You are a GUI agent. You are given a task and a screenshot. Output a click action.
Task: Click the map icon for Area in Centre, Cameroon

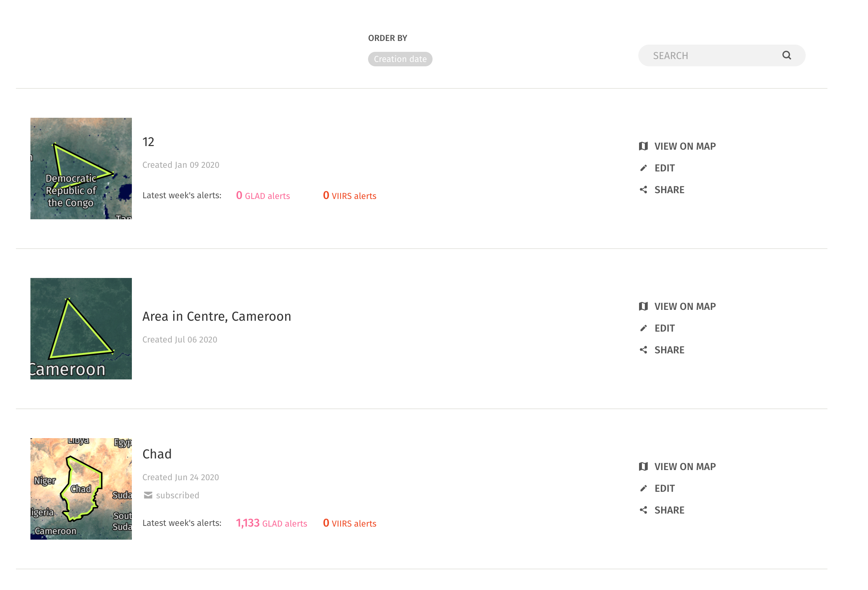pyautogui.click(x=644, y=306)
